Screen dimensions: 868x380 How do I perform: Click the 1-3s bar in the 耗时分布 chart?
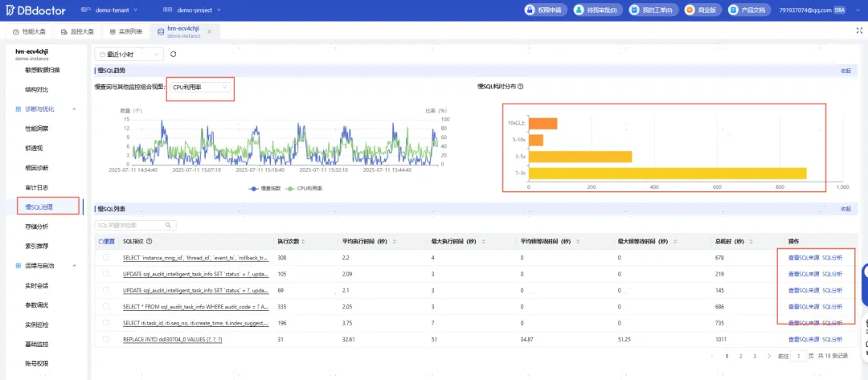point(667,174)
